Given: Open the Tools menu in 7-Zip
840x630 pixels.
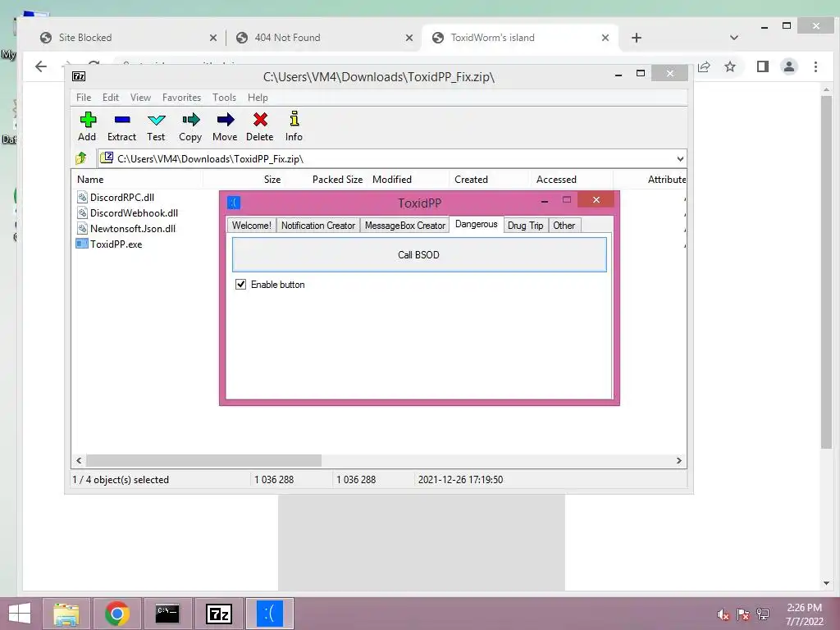Looking at the screenshot, I should tap(224, 98).
